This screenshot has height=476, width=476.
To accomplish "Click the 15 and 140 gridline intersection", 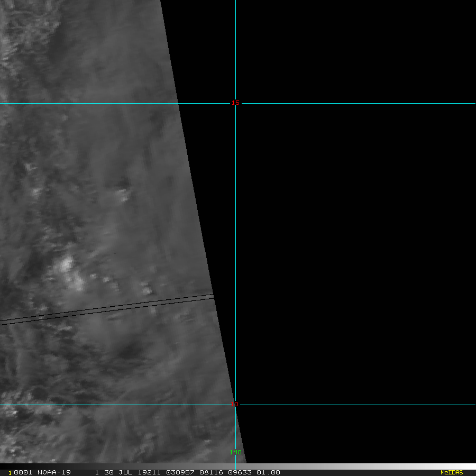I will coord(235,103).
